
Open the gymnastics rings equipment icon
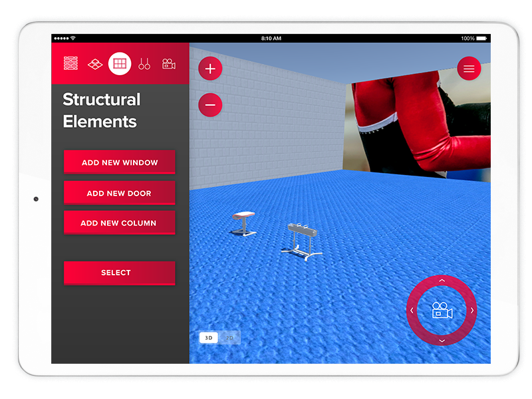[x=144, y=64]
